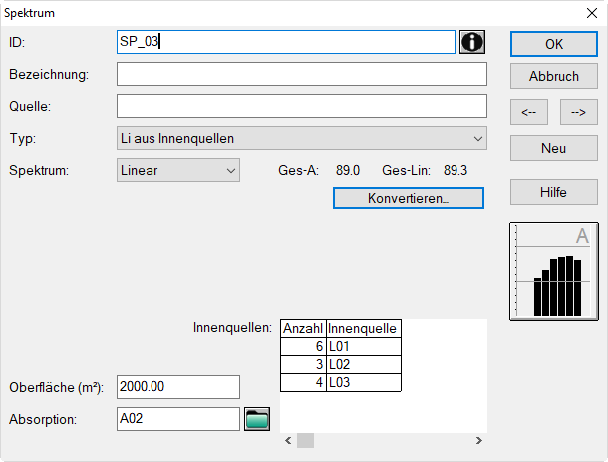
Task: Click the Innenquelle column header
Action: [x=364, y=329]
